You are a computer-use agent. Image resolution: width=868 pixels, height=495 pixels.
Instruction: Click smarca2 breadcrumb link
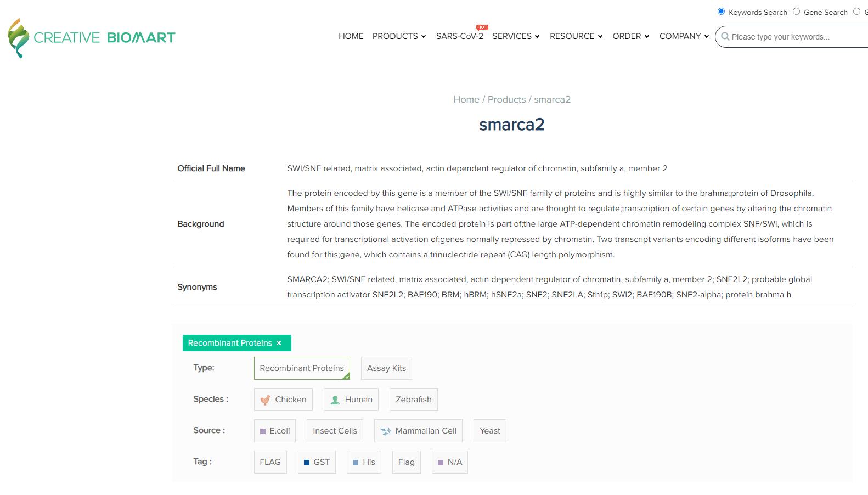552,99
